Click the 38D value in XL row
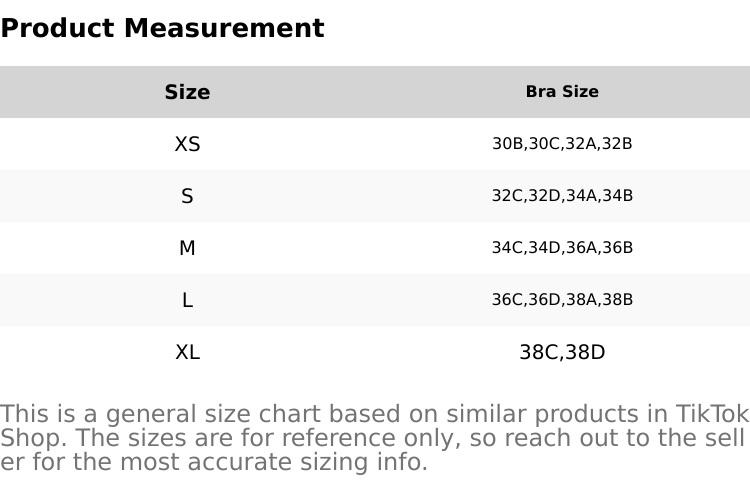The height and width of the screenshot is (498, 750). click(585, 352)
